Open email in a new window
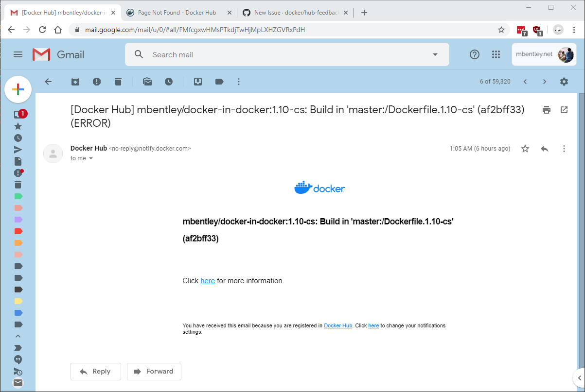This screenshot has width=585, height=392. pos(564,110)
